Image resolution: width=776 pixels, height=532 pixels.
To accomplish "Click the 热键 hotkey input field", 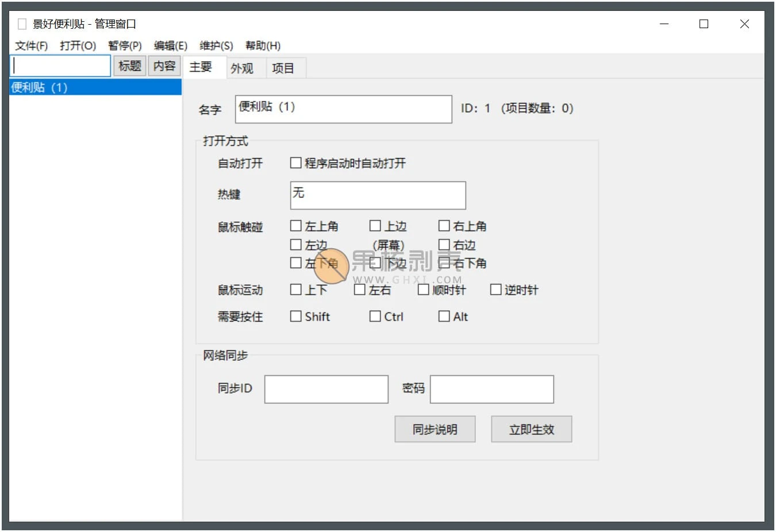I will (378, 195).
